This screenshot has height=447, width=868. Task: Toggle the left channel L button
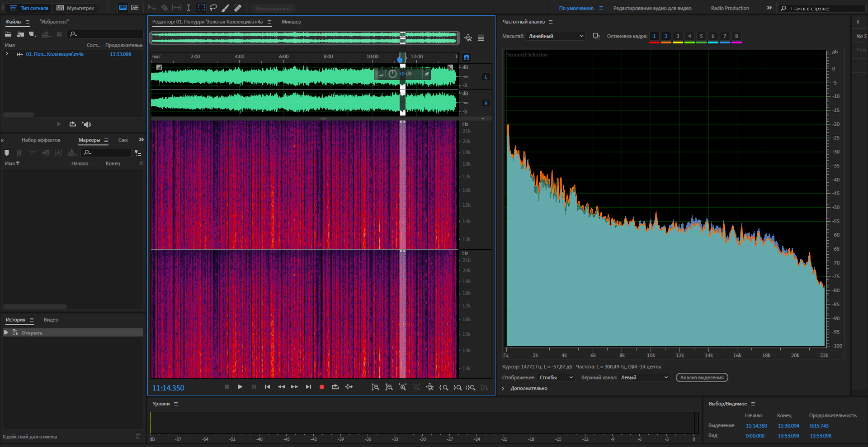tap(486, 77)
